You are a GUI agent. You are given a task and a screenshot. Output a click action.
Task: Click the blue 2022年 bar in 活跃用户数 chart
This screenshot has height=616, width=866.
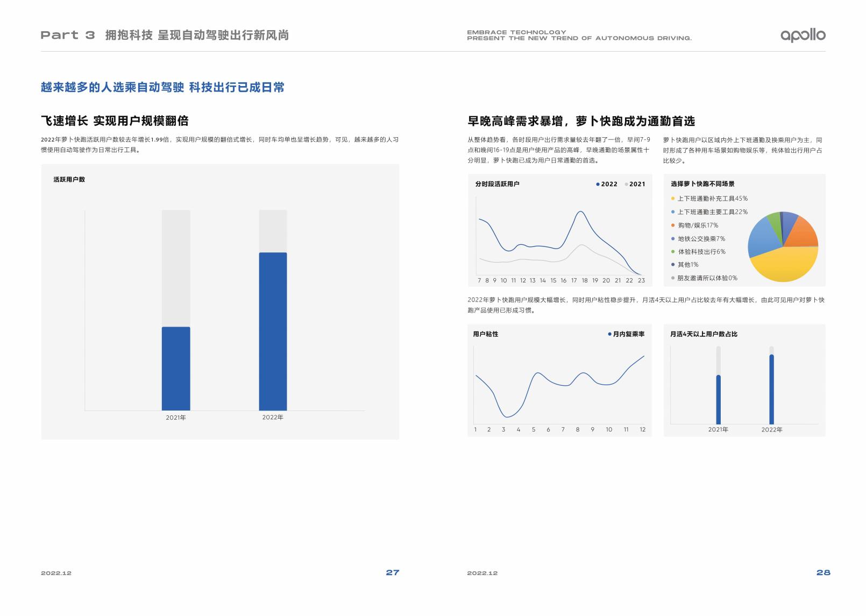(x=273, y=331)
